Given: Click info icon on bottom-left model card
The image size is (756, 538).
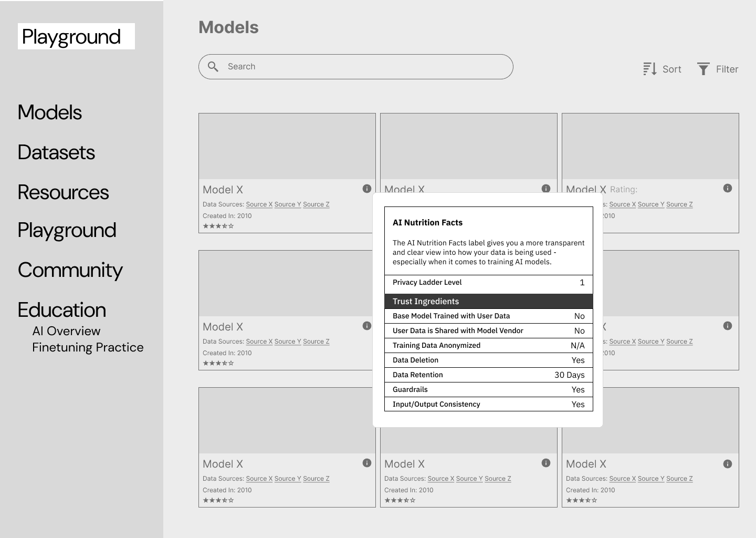Looking at the screenshot, I should [x=367, y=463].
